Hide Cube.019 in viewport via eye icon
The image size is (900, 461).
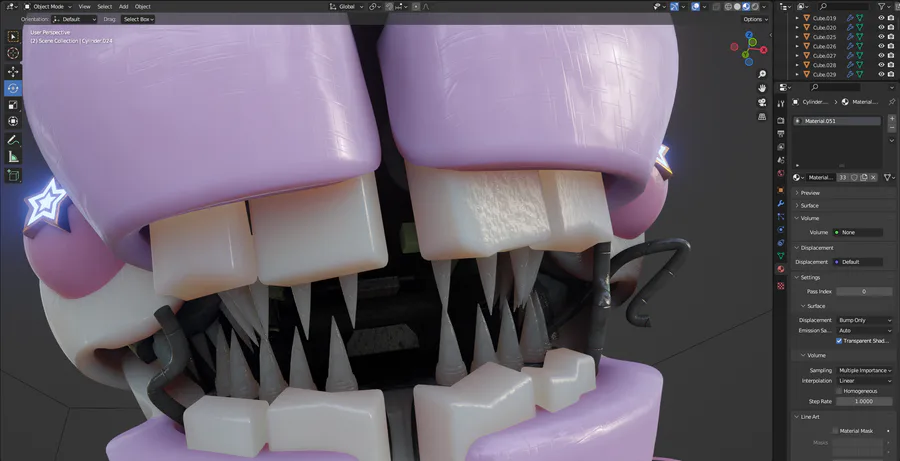[x=881, y=18]
